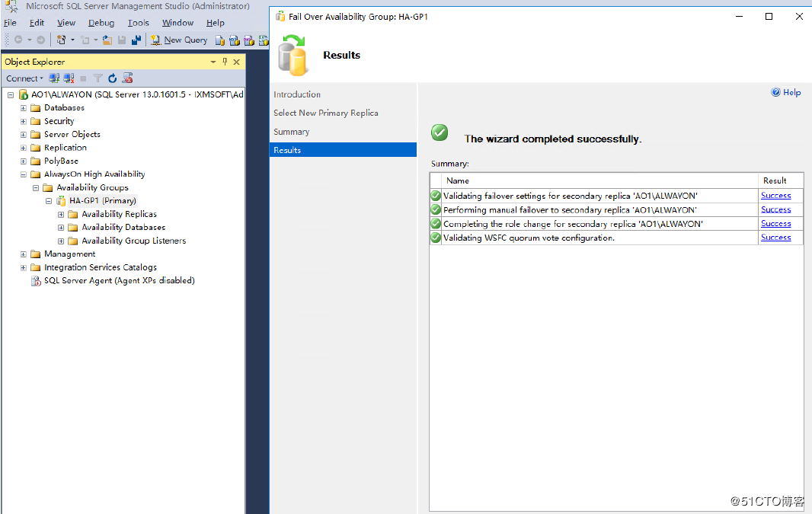Expand Integration Services Catalogs folder
This screenshot has height=514, width=812.
[x=24, y=267]
